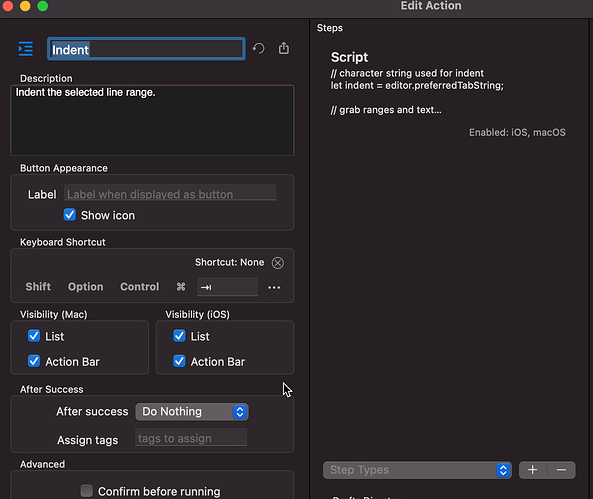593x499 pixels.
Task: Open the Step Types dropdown
Action: [x=417, y=470]
